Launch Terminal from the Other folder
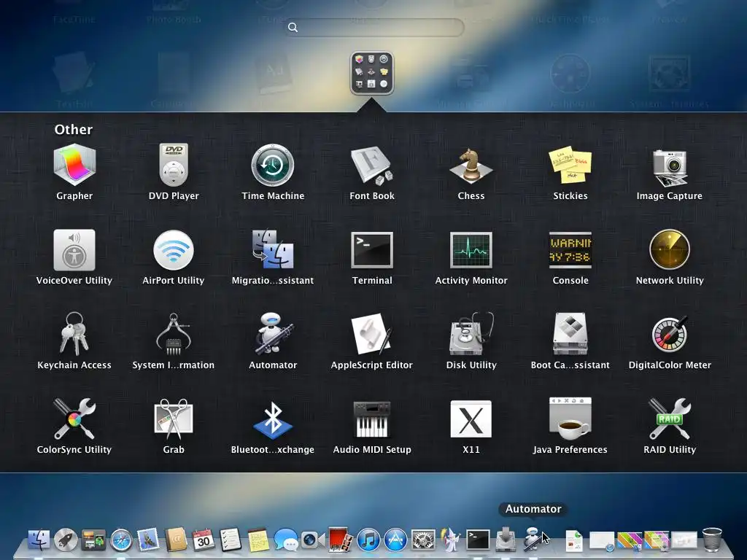The width and height of the screenshot is (747, 560). tap(371, 250)
